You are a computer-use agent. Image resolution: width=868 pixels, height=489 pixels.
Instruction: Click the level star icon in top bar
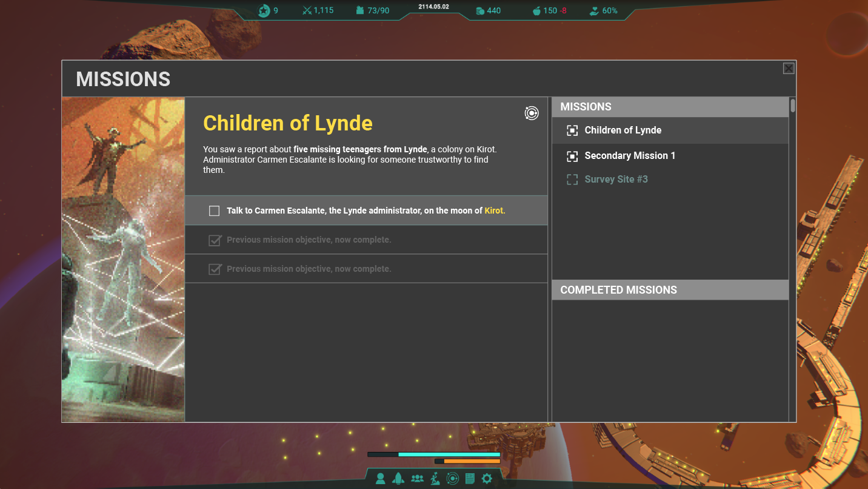tap(264, 10)
